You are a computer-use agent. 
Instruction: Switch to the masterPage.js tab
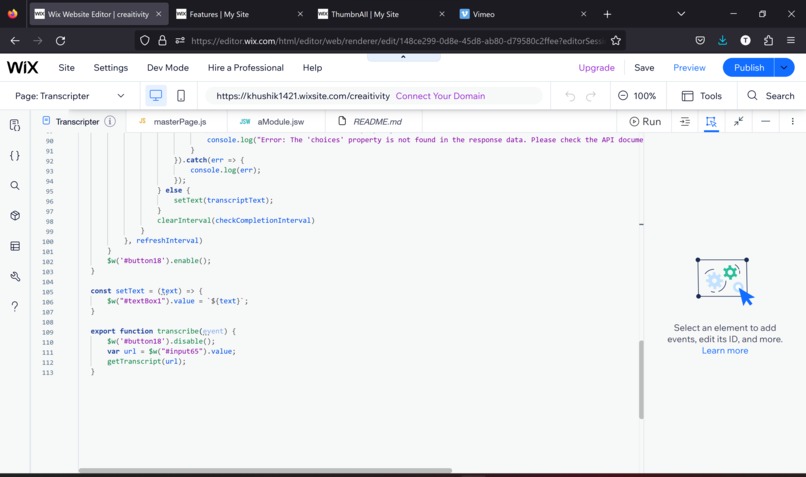click(179, 122)
